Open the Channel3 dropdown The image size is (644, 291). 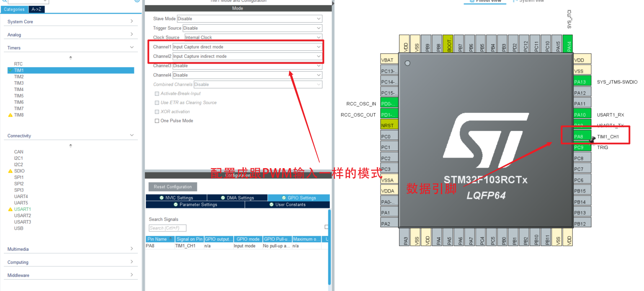pyautogui.click(x=247, y=66)
